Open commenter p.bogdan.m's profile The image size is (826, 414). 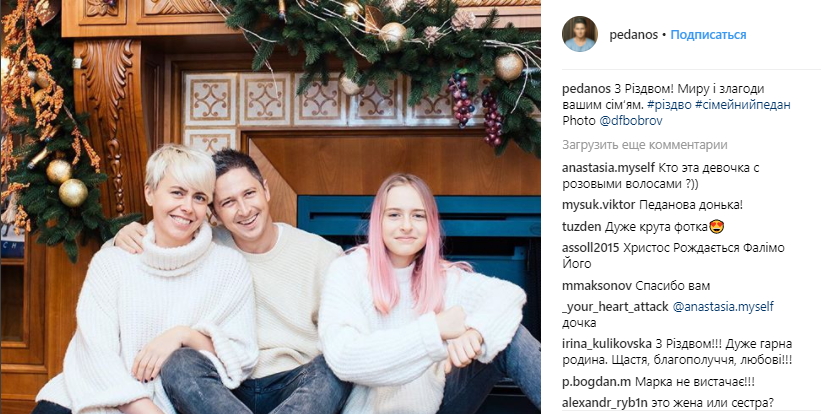click(x=597, y=382)
